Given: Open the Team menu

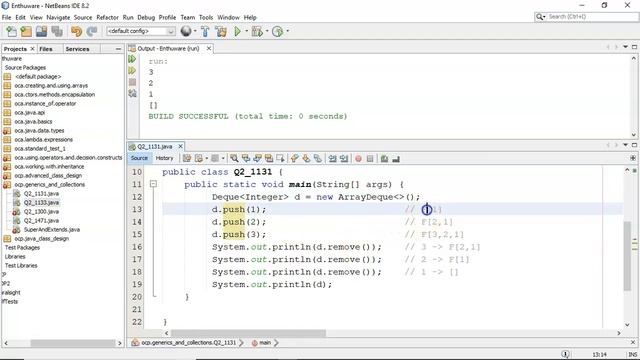Looking at the screenshot, I should click(187, 18).
